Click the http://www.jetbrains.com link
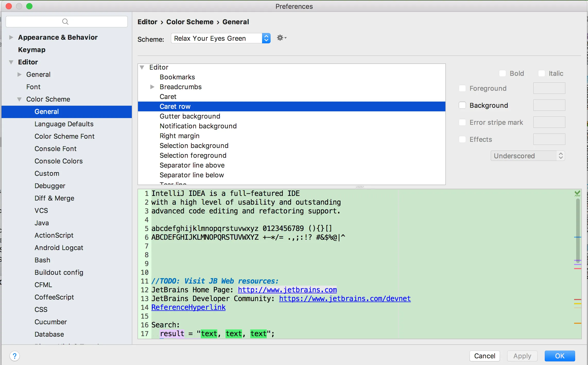This screenshot has height=365, width=588. coord(287,290)
